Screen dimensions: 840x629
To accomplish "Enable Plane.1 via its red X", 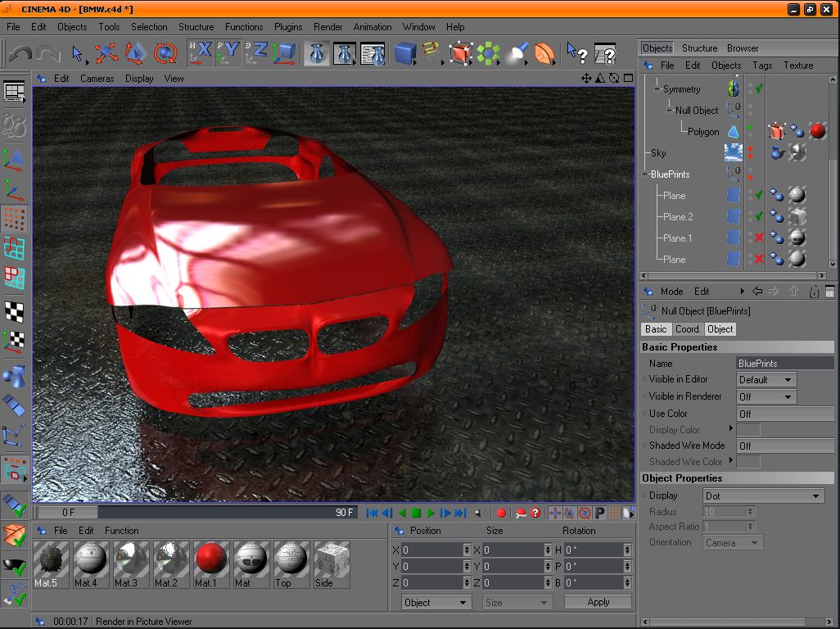I will click(759, 238).
